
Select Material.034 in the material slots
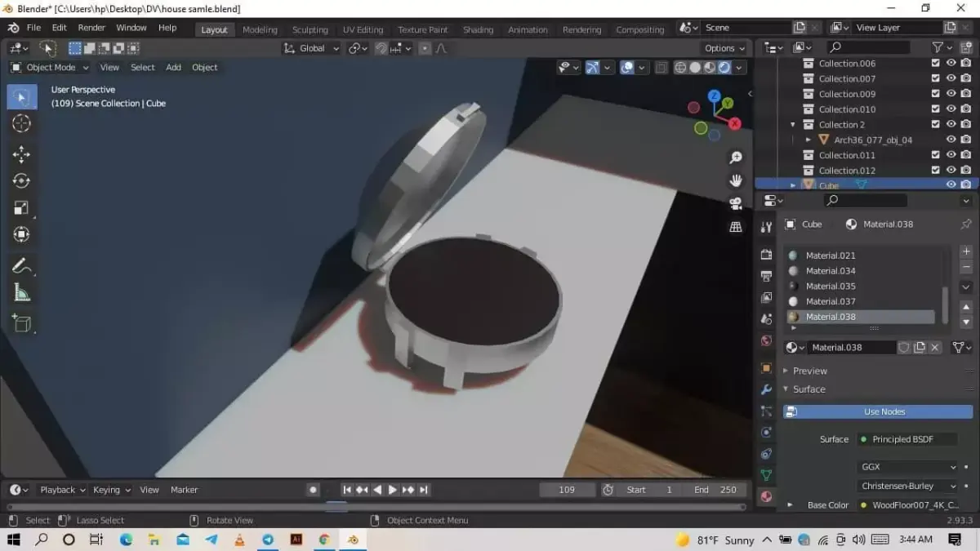[x=831, y=270]
